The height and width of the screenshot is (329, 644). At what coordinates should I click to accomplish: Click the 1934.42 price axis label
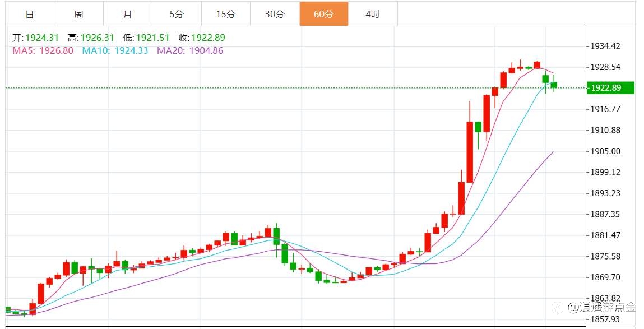(605, 46)
